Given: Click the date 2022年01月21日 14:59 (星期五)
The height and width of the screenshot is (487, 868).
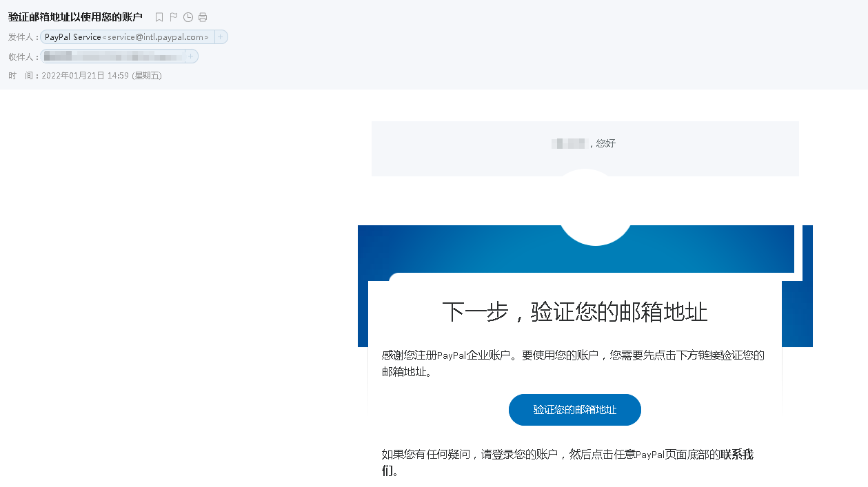Looking at the screenshot, I should (102, 76).
